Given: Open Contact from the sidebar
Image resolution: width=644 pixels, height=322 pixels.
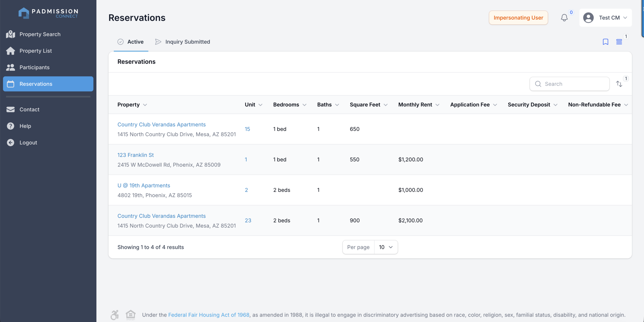Looking at the screenshot, I should coord(29,109).
